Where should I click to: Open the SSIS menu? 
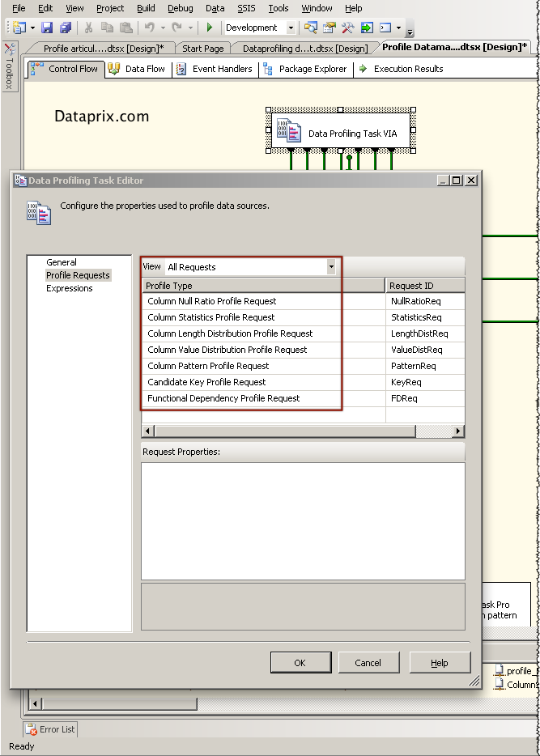point(246,8)
